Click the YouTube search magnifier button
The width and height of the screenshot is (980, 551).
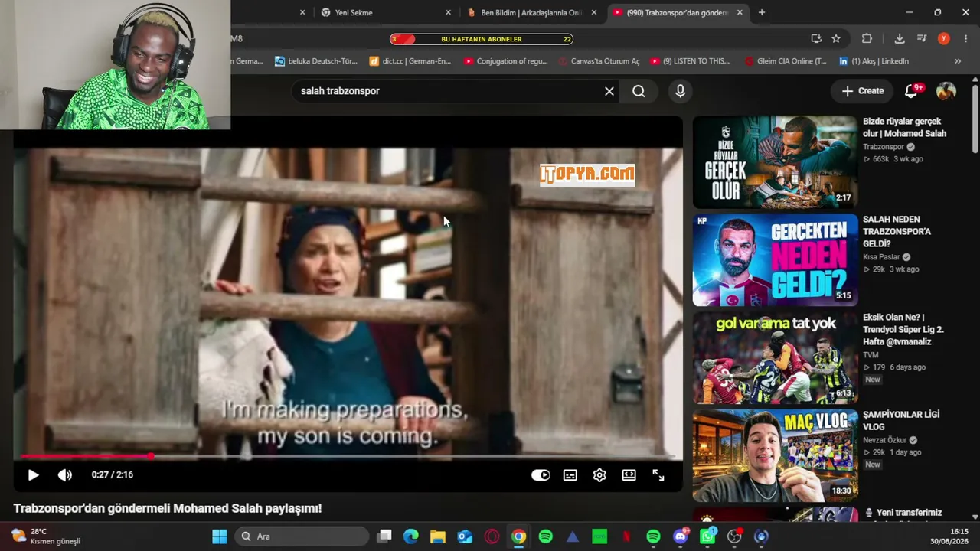pyautogui.click(x=639, y=91)
